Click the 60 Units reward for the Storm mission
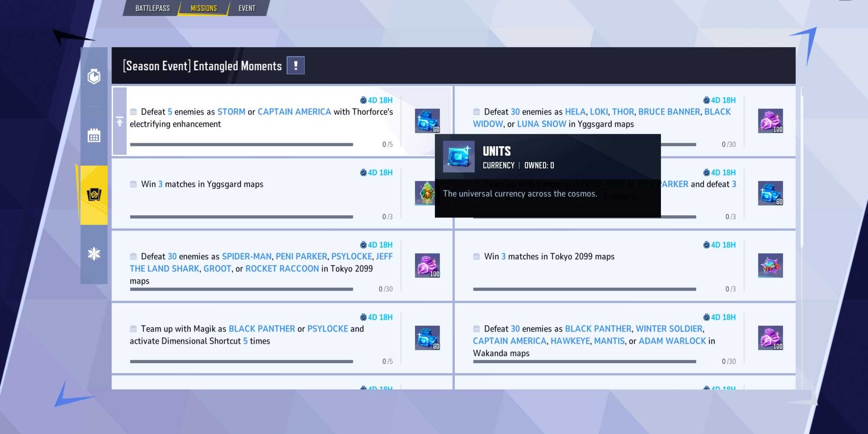This screenshot has height=434, width=868. point(427,121)
